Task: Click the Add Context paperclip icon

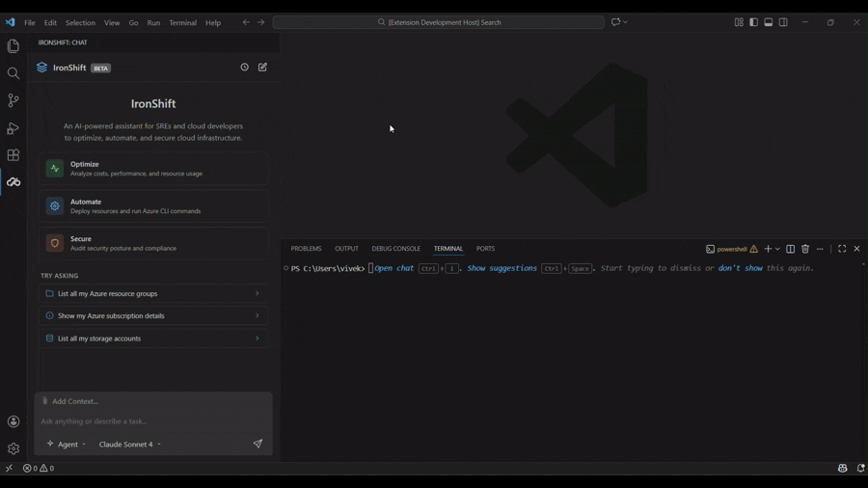Action: 45,401
